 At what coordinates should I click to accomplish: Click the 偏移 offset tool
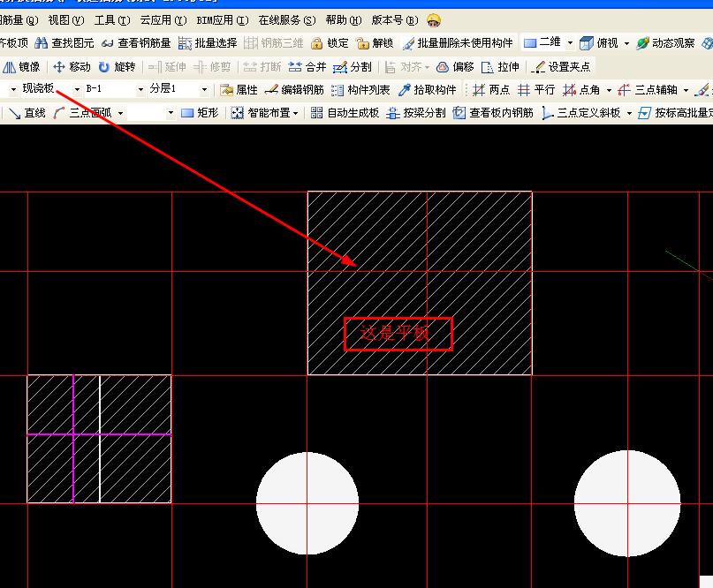(x=455, y=67)
